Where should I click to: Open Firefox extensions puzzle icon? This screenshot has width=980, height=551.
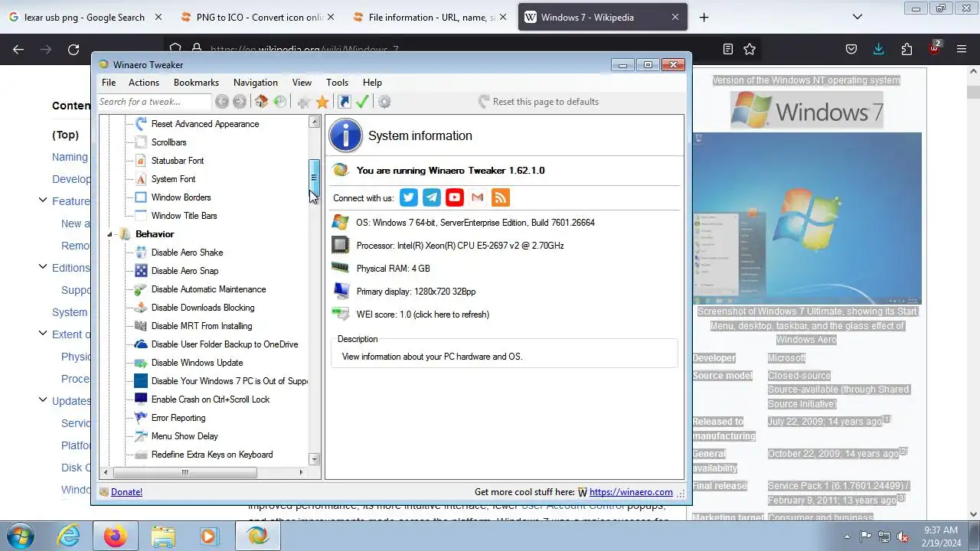[x=906, y=49]
